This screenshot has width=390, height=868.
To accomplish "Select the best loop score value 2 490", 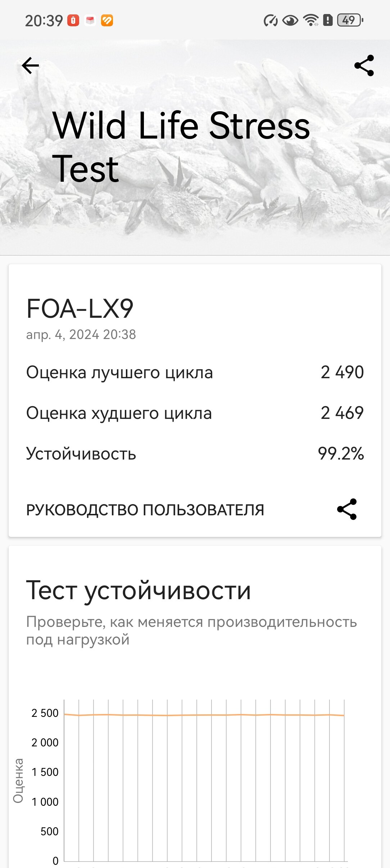I will click(x=342, y=372).
